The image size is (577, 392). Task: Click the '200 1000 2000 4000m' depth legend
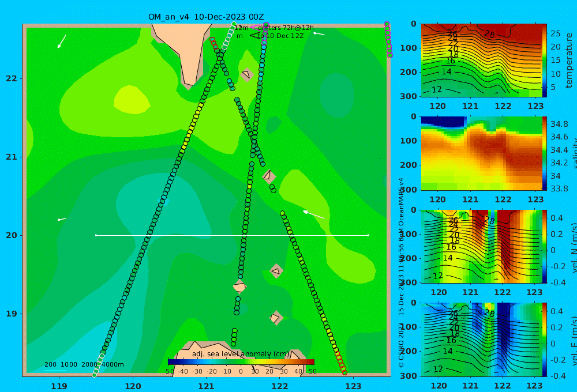84,364
